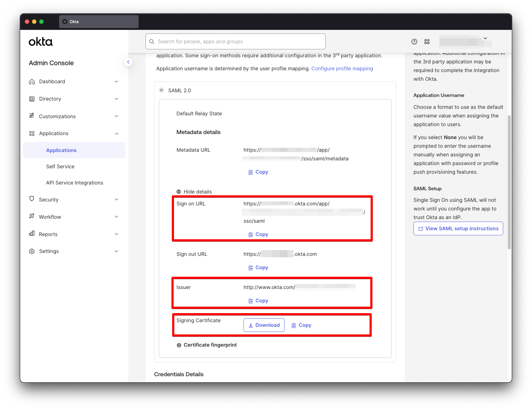Select the SAML 2.0 radio button
Image resolution: width=532 pixels, height=409 pixels.
pyautogui.click(x=161, y=90)
